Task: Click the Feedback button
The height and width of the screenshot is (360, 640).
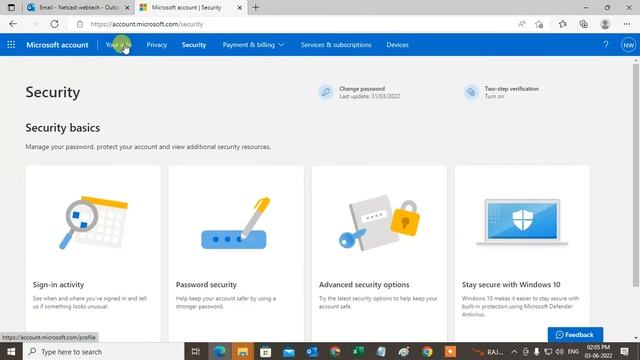Action: tap(575, 335)
